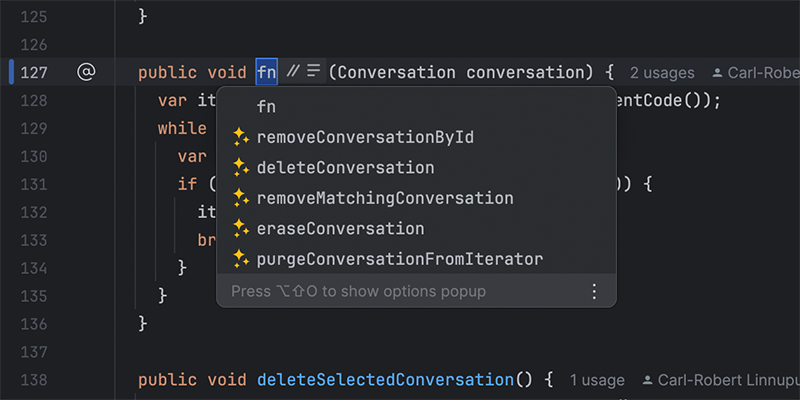This screenshot has width=800, height=400.
Task: Click the @ gutter icon on line 127
Action: pyautogui.click(x=86, y=72)
